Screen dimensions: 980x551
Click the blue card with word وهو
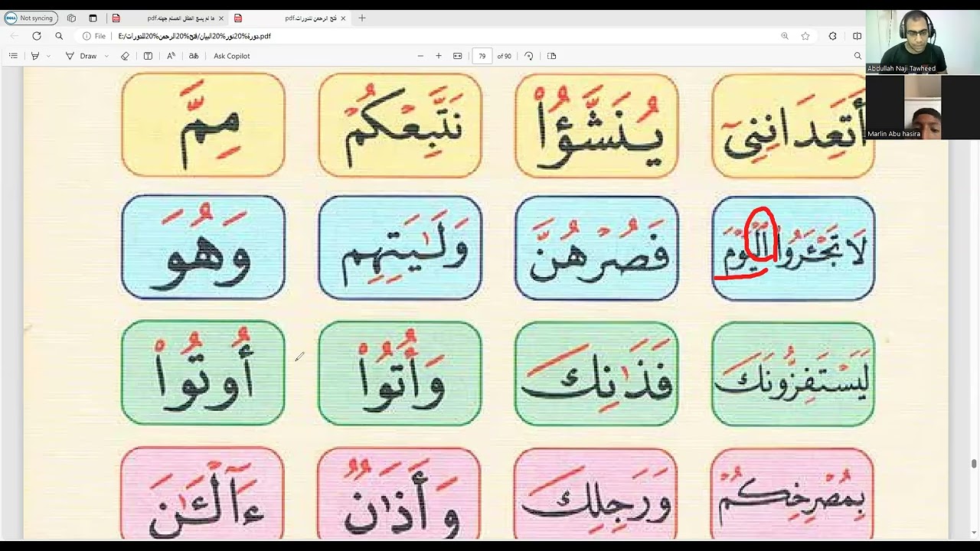203,247
